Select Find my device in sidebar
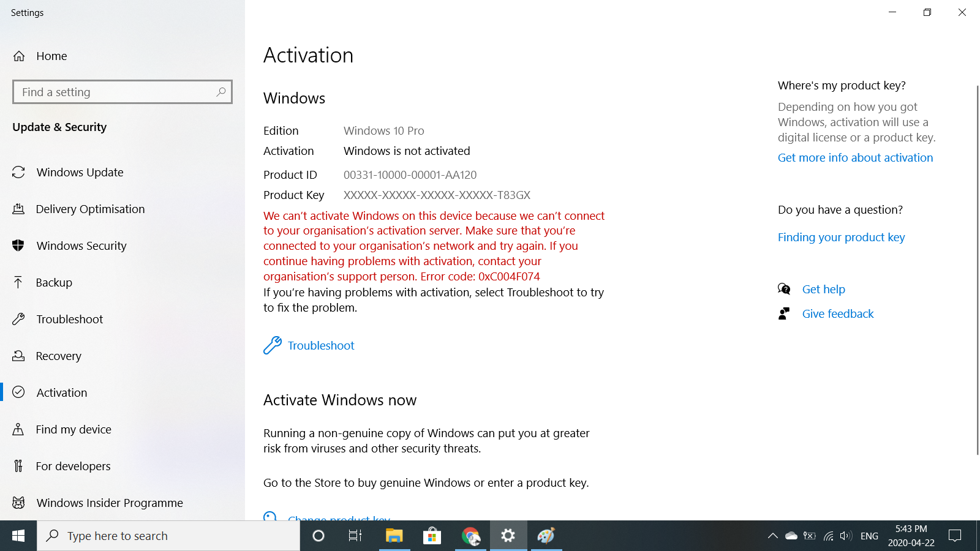 coord(123,429)
